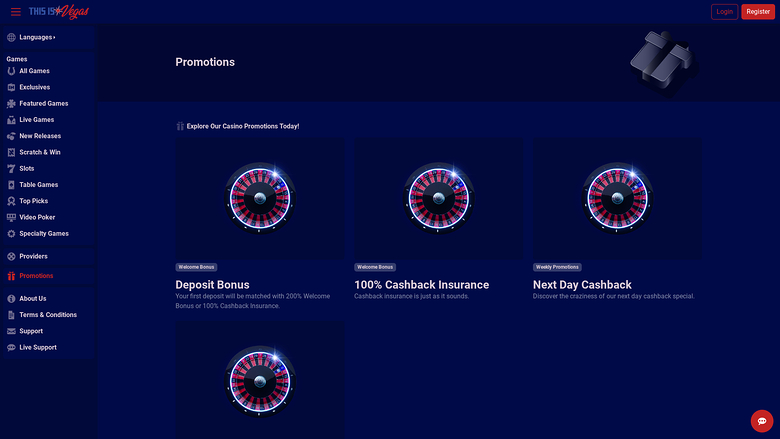Click the Slots icon in sidebar
780x439 pixels.
11,168
